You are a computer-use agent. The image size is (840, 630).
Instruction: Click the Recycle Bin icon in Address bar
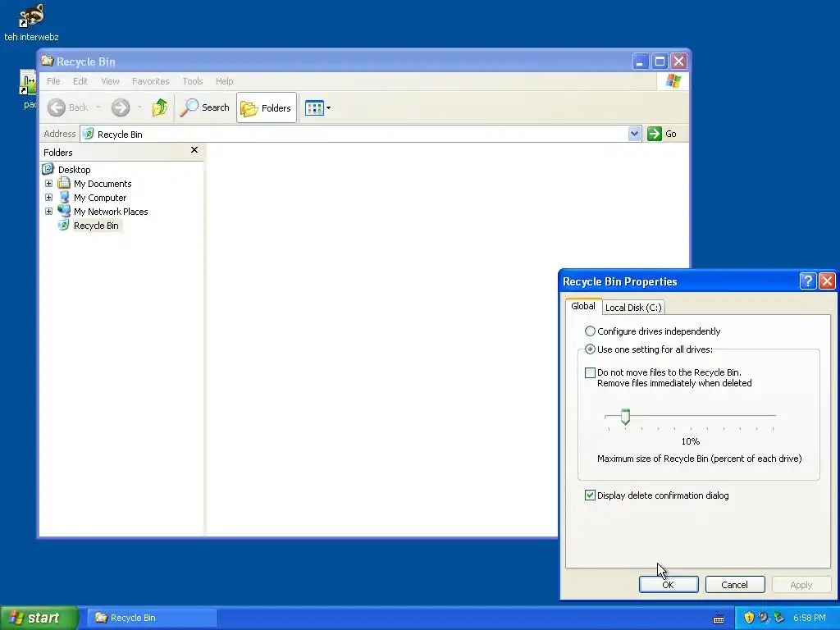point(89,134)
